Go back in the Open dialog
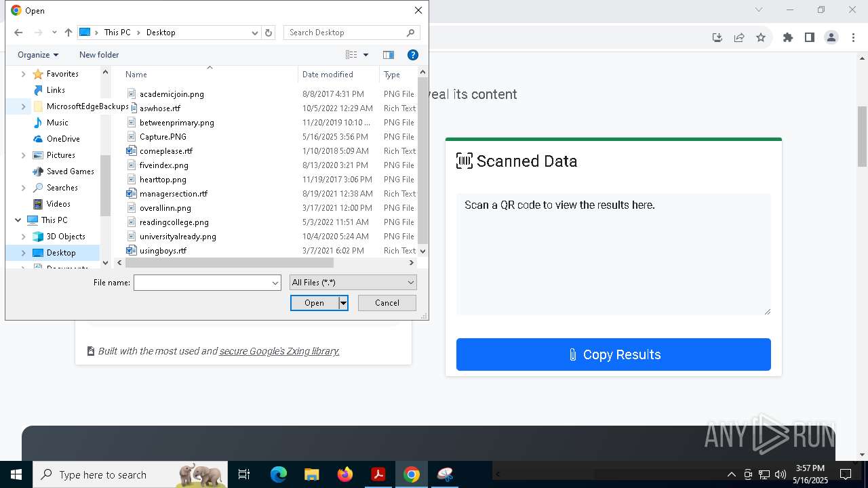This screenshot has width=868, height=488. (x=18, y=33)
